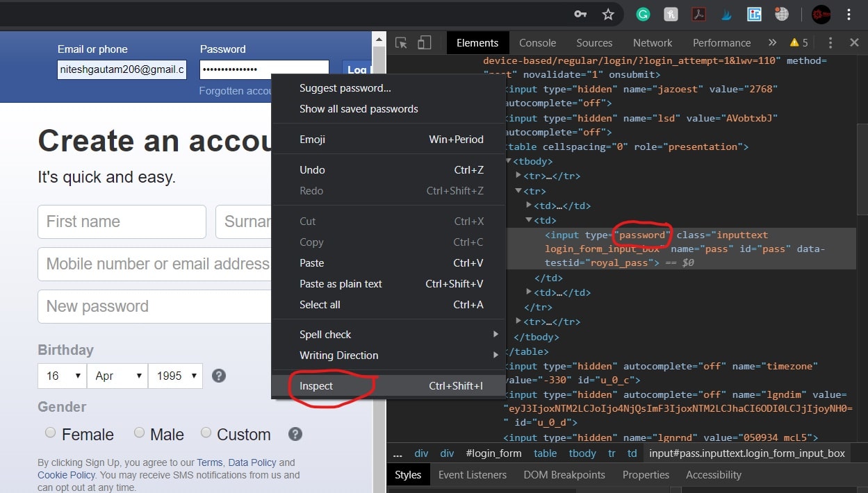Open the Cookie Policy link
The height and width of the screenshot is (493, 868).
66,475
